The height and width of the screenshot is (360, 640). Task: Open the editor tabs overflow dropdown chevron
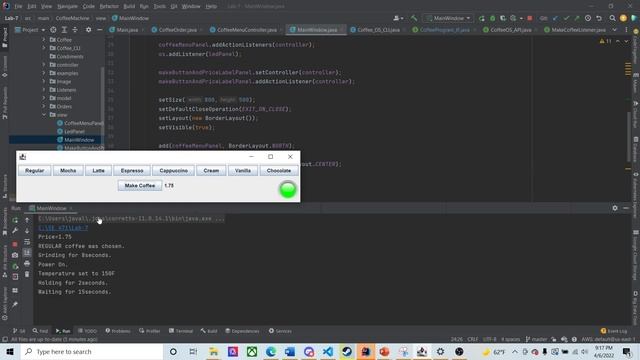615,30
